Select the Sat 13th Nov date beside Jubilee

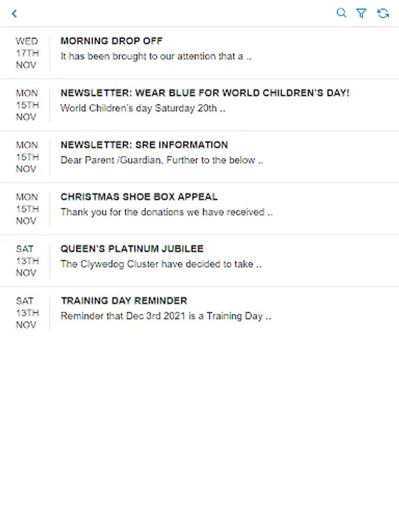(27, 261)
